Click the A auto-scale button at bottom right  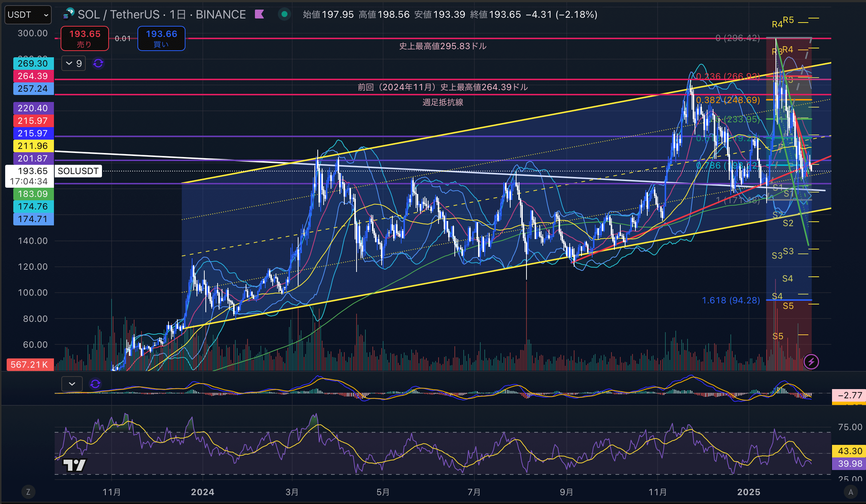click(x=851, y=492)
